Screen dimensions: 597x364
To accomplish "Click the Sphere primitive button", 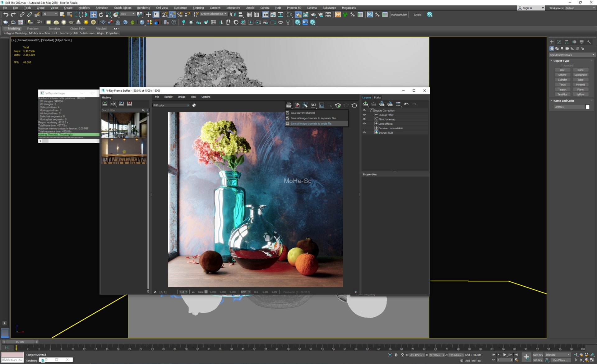I will point(562,75).
